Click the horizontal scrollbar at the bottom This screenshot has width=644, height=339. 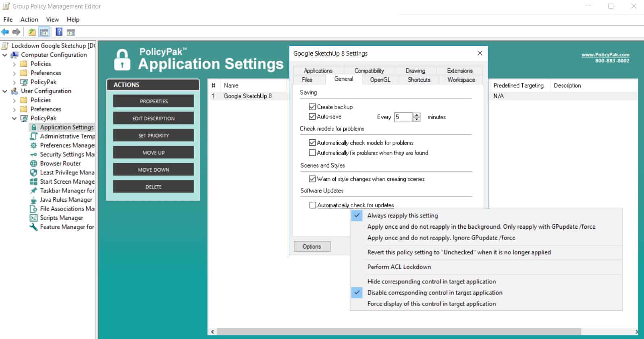[399, 332]
